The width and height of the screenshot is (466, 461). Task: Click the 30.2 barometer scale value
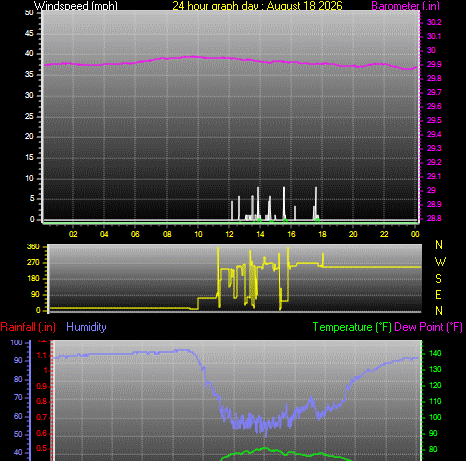(434, 22)
